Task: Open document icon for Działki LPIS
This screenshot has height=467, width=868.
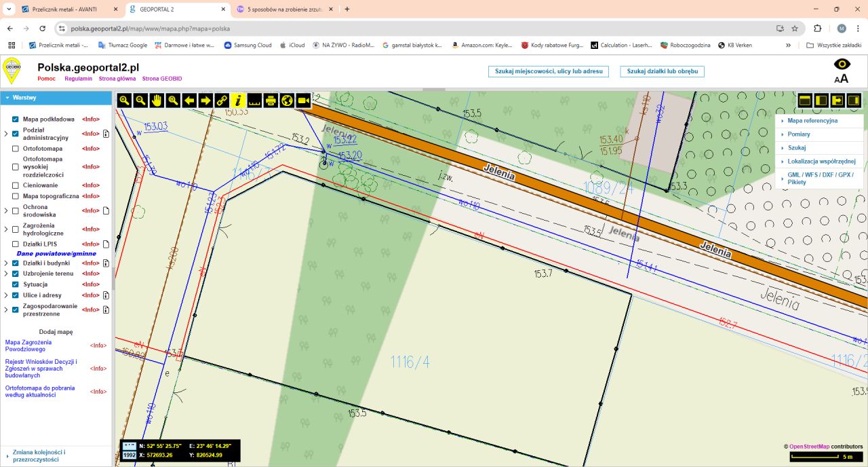Action: 106,244
